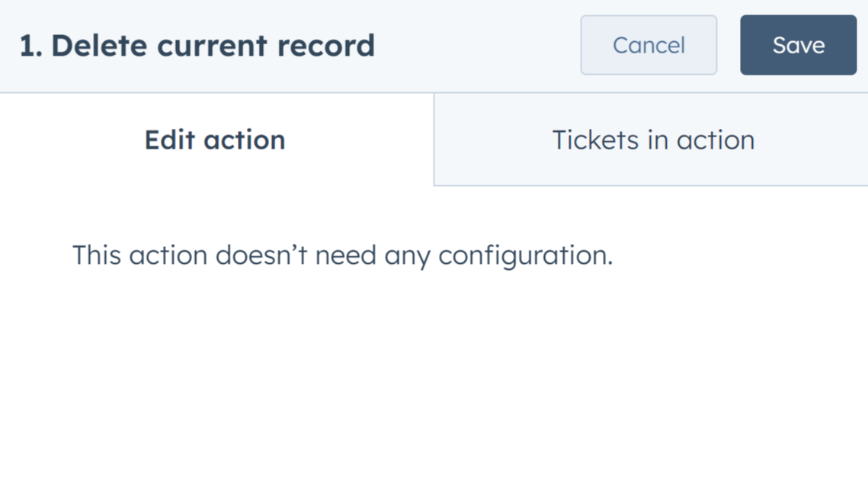
Task: Select the Edit action tab
Action: tap(215, 140)
